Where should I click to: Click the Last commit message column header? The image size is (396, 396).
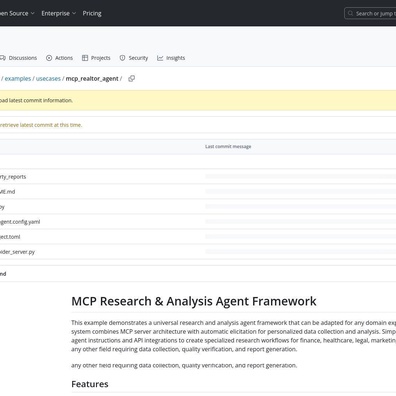[x=228, y=146]
